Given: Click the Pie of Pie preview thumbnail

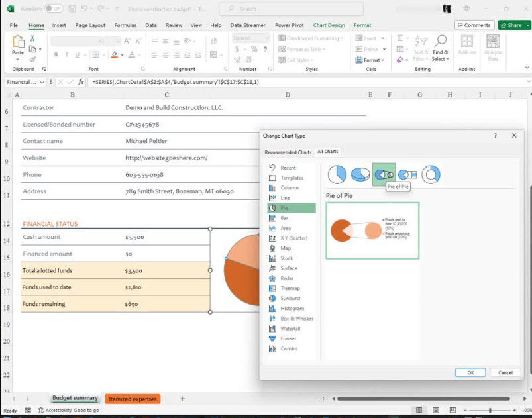Looking at the screenshot, I should click(372, 231).
